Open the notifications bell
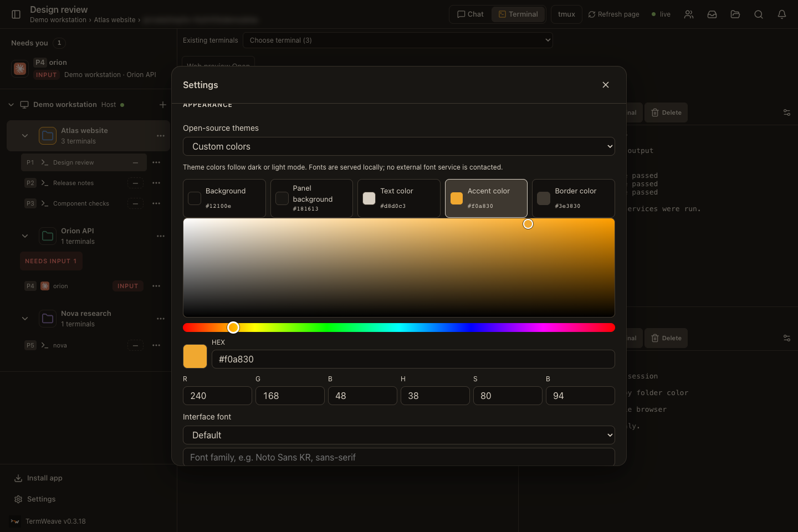 point(782,14)
